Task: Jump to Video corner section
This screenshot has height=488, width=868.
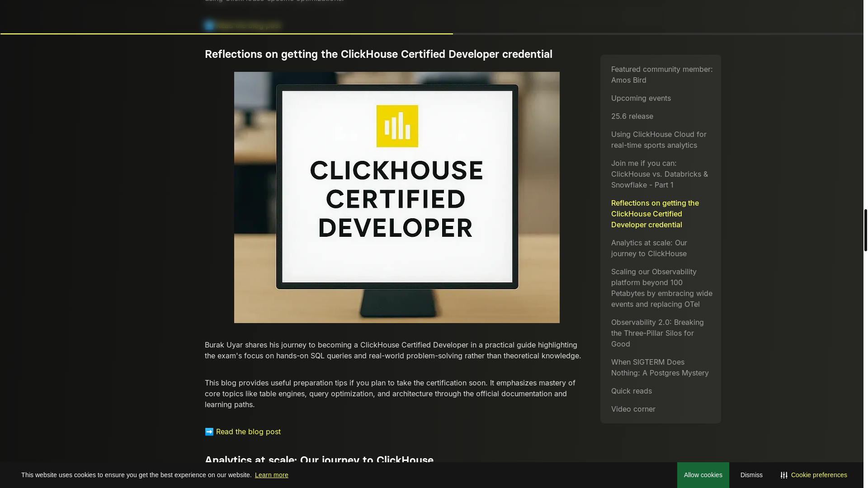Action: [633, 409]
